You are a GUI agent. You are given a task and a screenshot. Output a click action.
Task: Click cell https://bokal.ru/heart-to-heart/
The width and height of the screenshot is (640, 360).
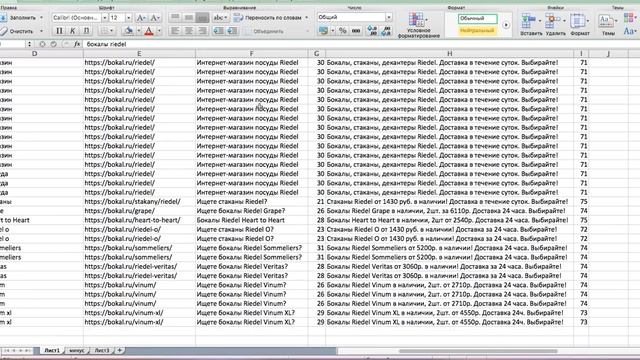click(x=139, y=220)
